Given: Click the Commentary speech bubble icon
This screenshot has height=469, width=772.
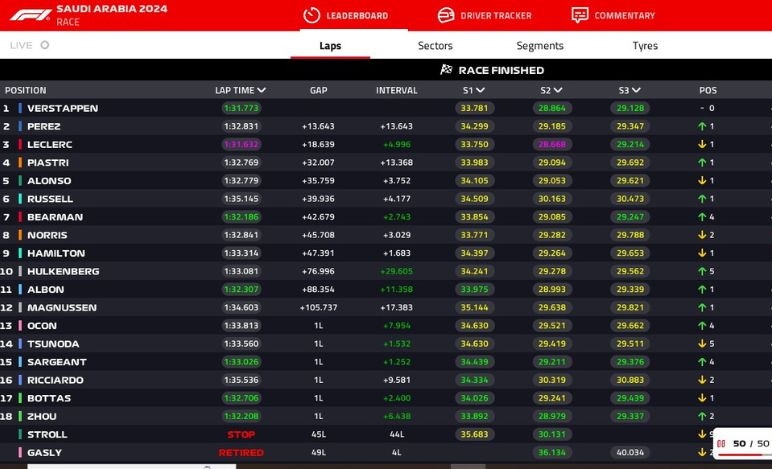Looking at the screenshot, I should (580, 15).
